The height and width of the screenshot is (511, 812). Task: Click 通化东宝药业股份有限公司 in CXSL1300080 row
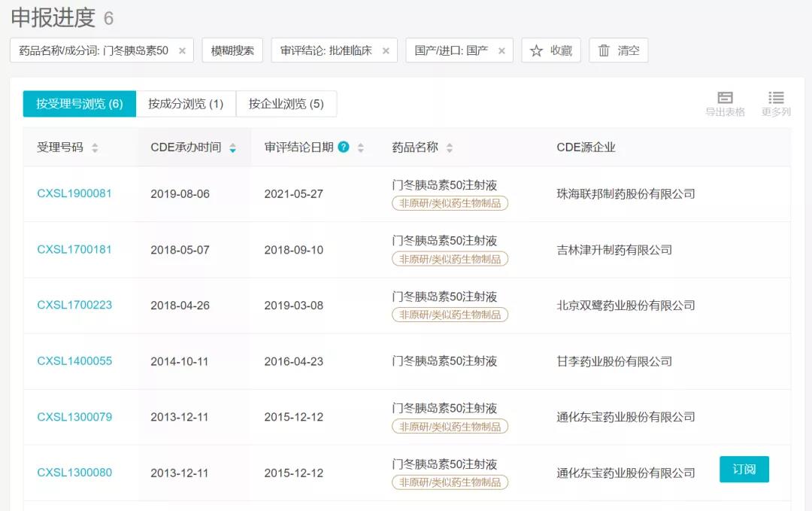(626, 473)
